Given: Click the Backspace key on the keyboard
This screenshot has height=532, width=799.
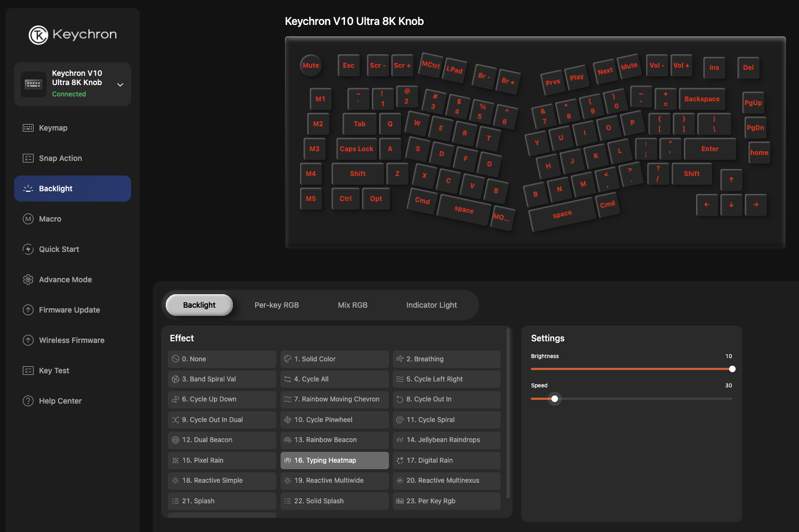Looking at the screenshot, I should point(702,99).
